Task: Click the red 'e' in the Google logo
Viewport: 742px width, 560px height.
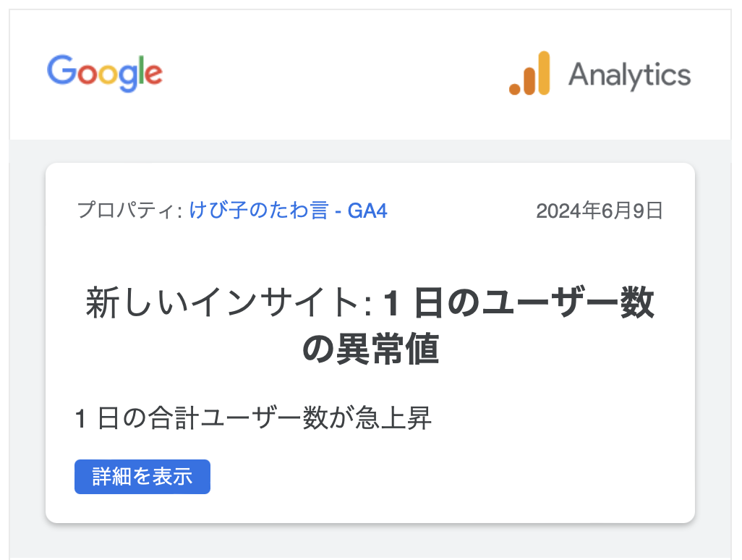Action: (153, 75)
